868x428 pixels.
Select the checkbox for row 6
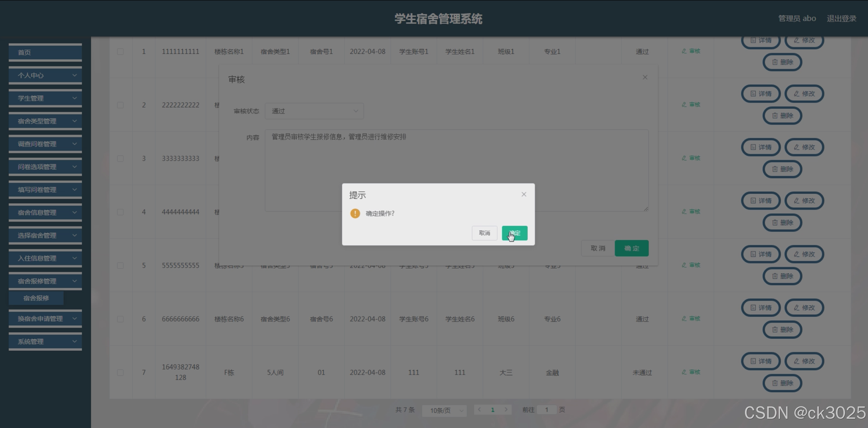120,319
